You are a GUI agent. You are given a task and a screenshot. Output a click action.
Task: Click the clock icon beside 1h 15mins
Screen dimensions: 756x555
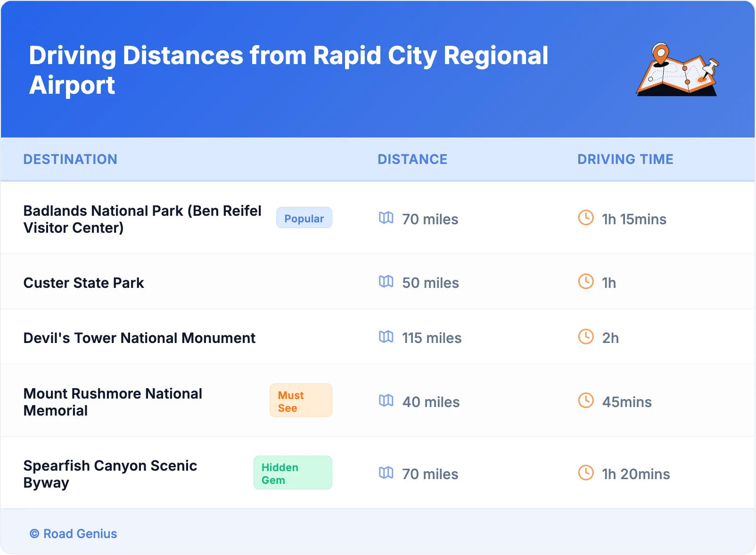click(x=586, y=218)
